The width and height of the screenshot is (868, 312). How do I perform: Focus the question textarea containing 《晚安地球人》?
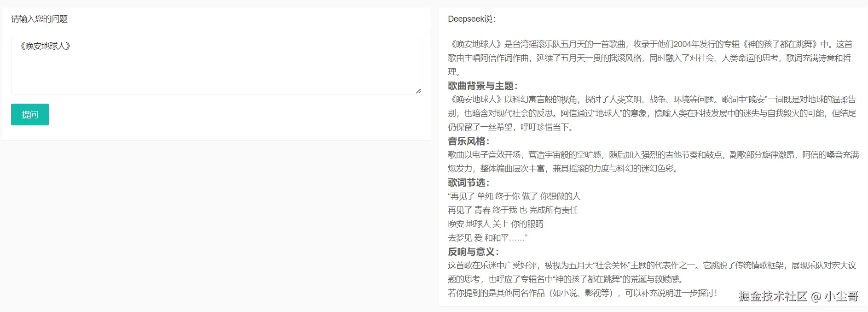pyautogui.click(x=216, y=66)
